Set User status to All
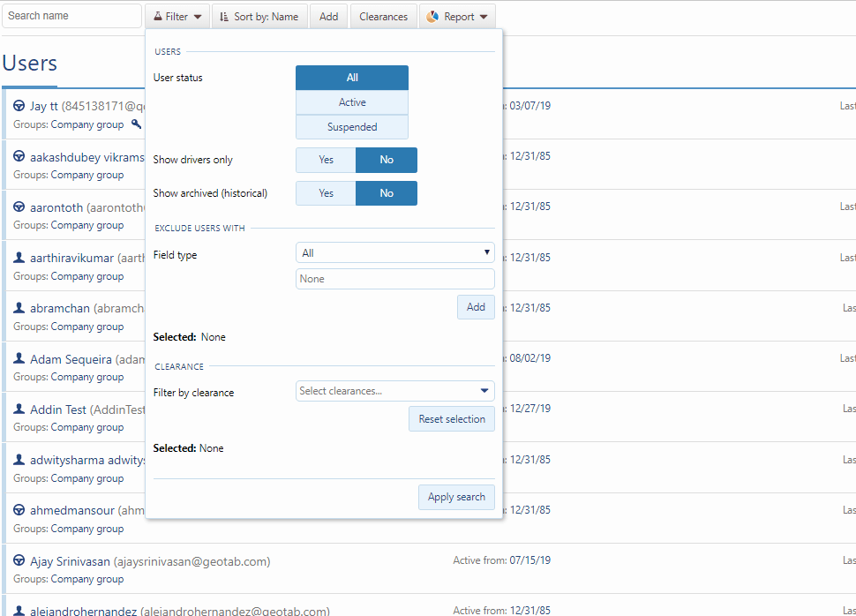The image size is (856, 616). [x=352, y=78]
